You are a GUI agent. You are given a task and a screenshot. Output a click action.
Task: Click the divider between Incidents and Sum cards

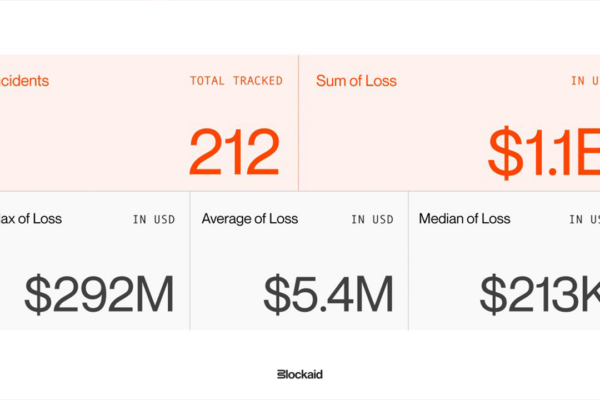298,122
